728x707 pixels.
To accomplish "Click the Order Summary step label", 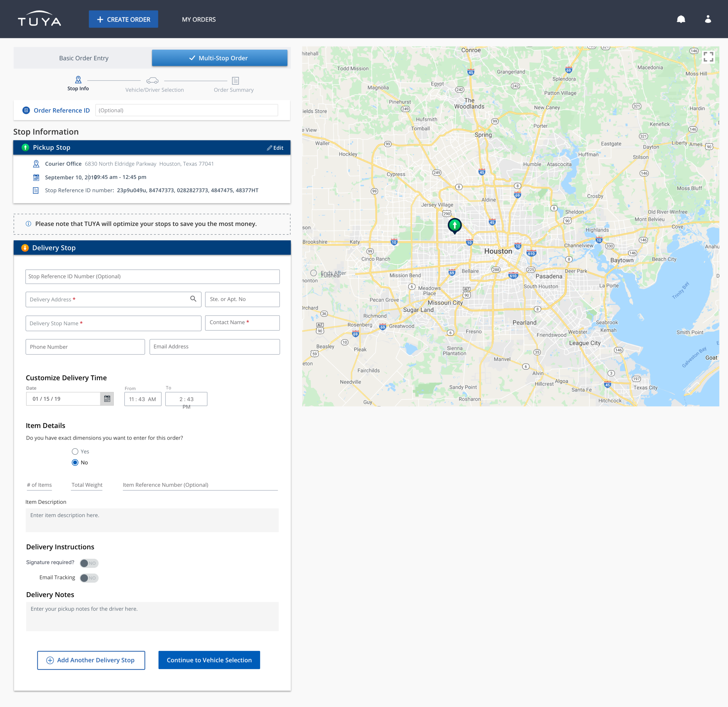I will click(234, 90).
